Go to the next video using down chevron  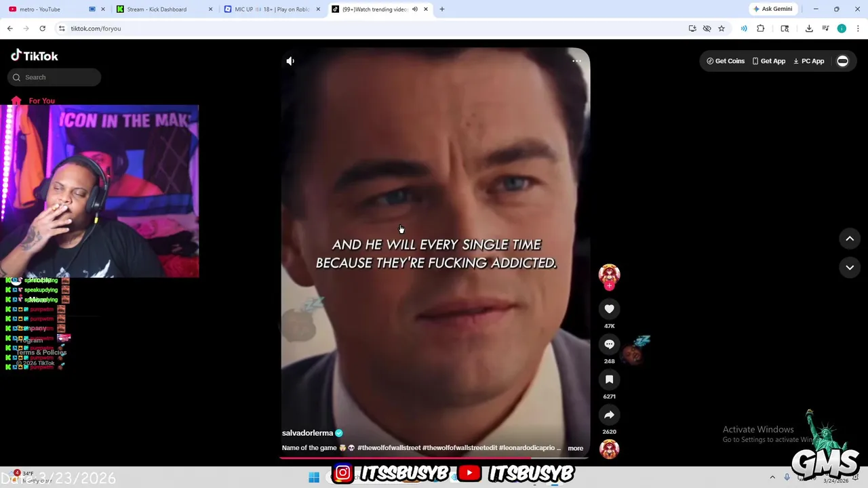[x=850, y=268]
